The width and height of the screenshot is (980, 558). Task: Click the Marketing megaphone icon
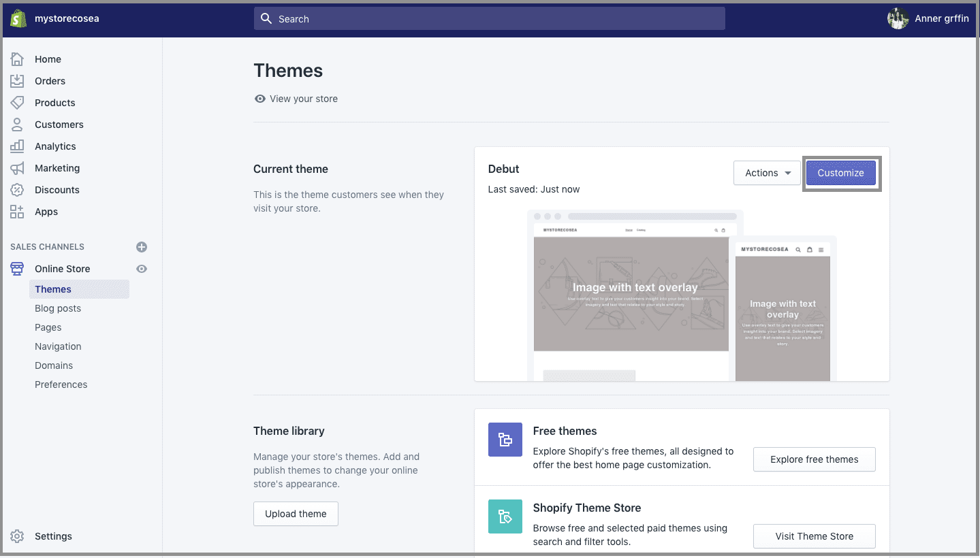click(x=17, y=168)
